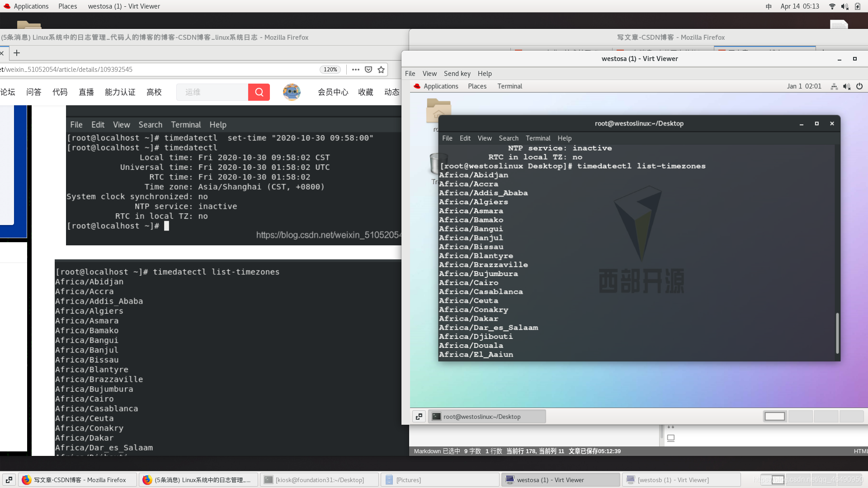Click the Chinese input method indicator
868x488 pixels.
[x=769, y=6]
